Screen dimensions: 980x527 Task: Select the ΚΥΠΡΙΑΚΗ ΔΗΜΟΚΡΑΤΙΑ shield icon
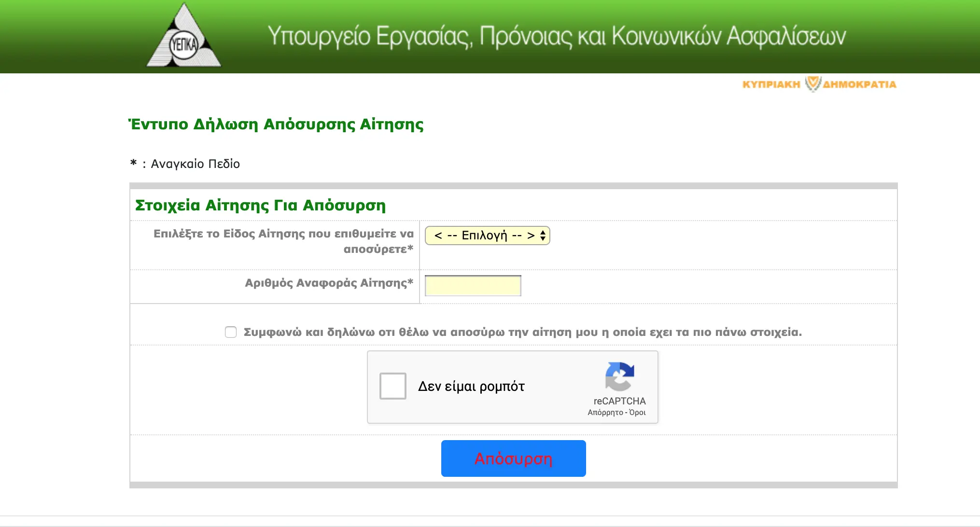coord(813,83)
